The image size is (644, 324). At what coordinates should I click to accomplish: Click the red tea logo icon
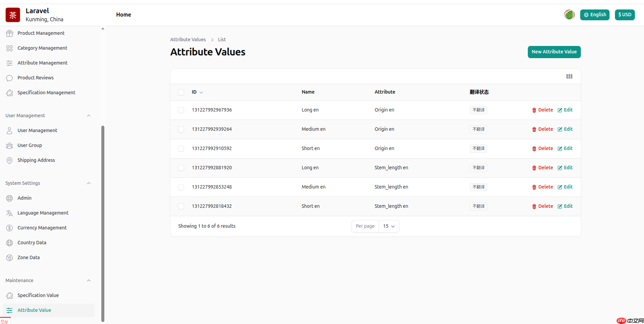13,15
